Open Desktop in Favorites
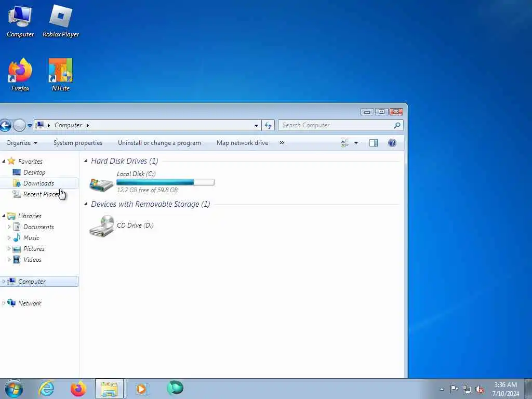This screenshot has width=532, height=399. pos(34,172)
